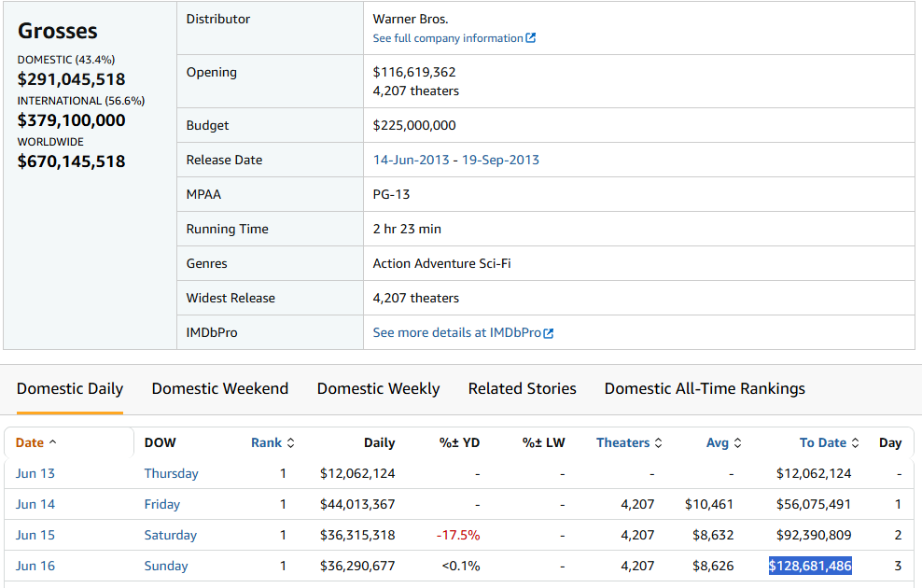Click the $44,013,367 daily gross for Friday

[357, 505]
